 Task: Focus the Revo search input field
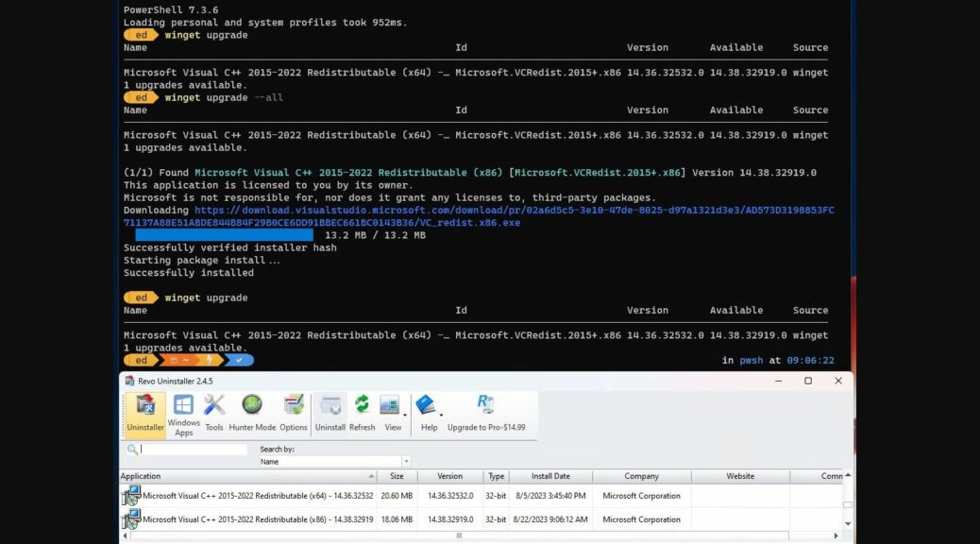click(x=194, y=449)
